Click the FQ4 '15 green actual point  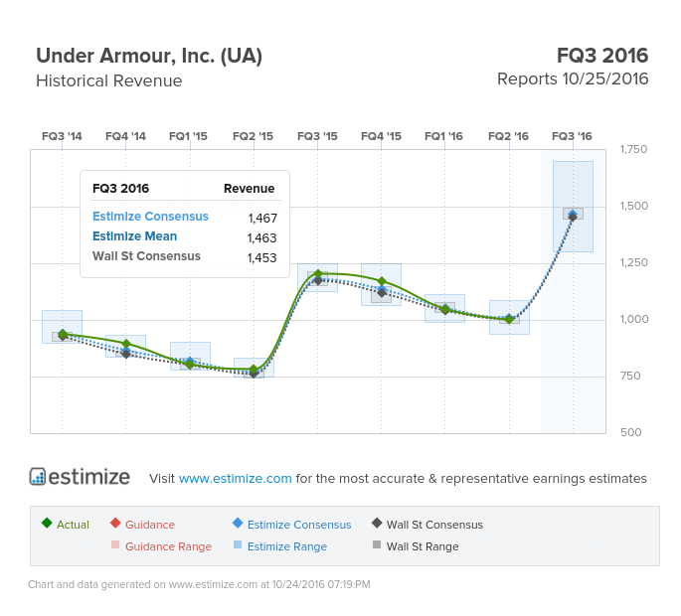(x=382, y=281)
